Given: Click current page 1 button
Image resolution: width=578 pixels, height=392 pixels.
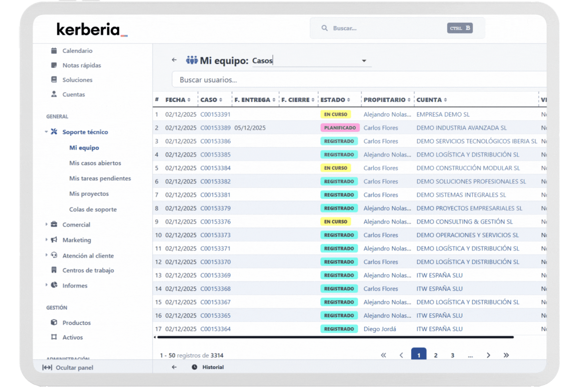Looking at the screenshot, I should coord(419,354).
